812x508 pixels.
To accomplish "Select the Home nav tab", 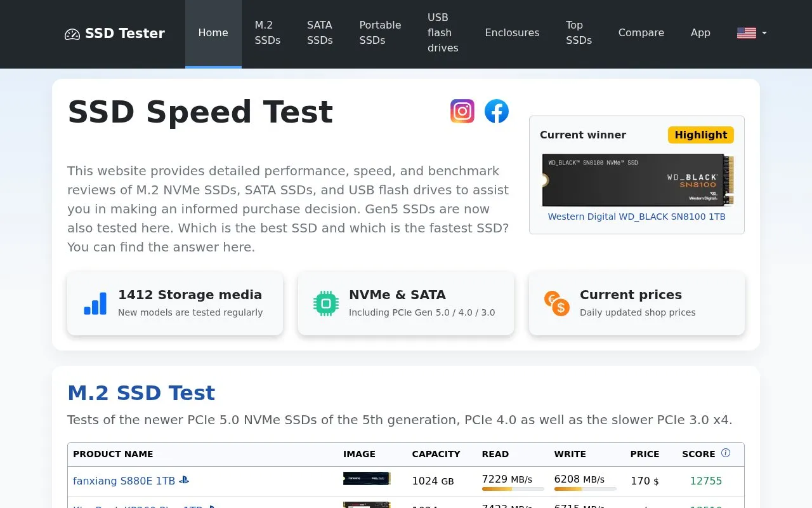I will point(213,33).
